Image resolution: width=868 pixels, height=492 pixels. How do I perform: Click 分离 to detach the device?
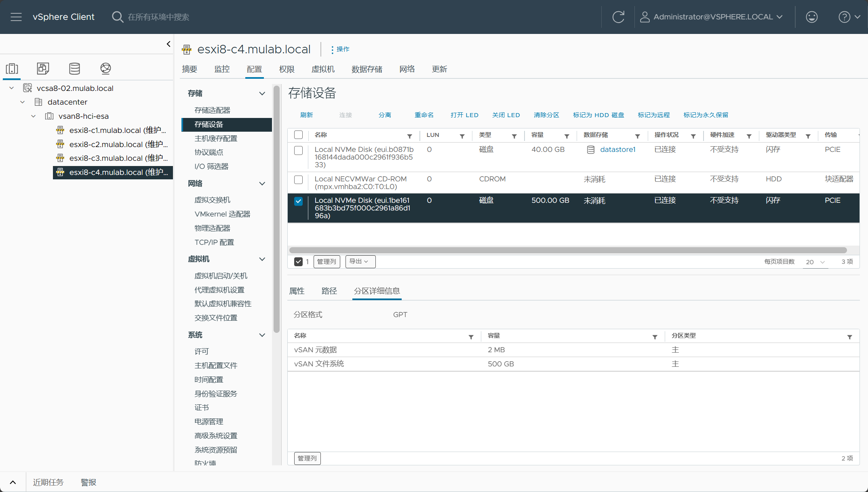385,115
